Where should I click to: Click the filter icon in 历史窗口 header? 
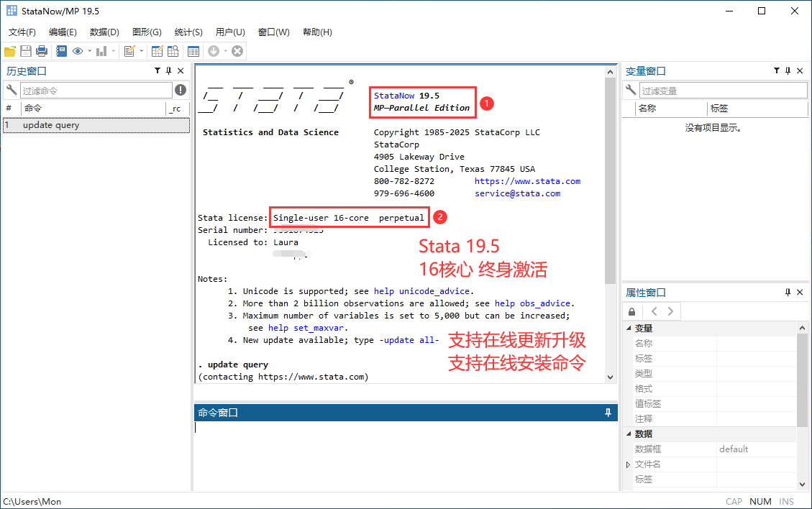click(158, 71)
